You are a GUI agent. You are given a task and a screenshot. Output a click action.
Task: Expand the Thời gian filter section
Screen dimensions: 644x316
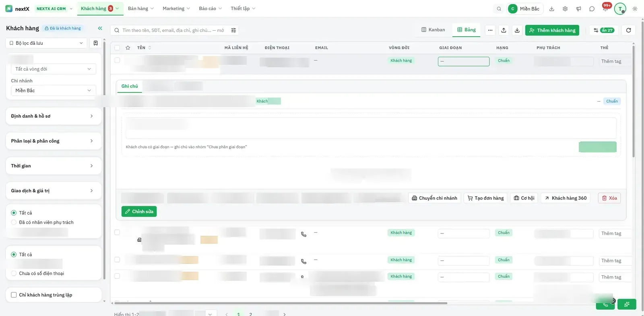click(x=54, y=166)
